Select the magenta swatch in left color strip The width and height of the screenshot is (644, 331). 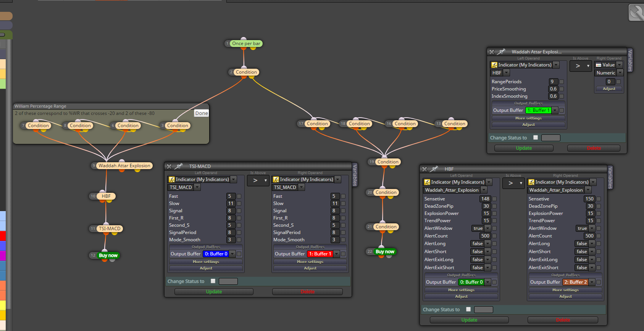[x=3, y=256]
